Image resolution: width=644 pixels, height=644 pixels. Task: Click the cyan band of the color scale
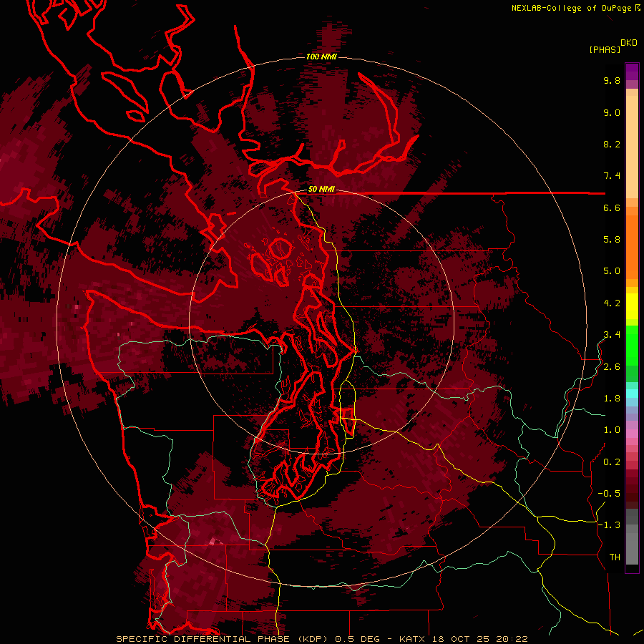tap(632, 394)
